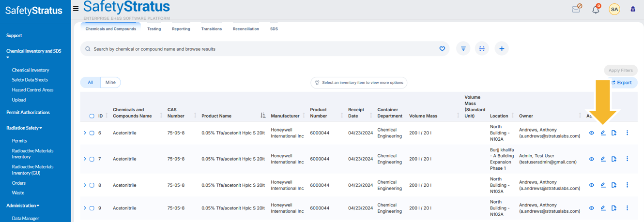644x222 pixels.
Task: Switch the list to Mine items
Action: pos(110,83)
